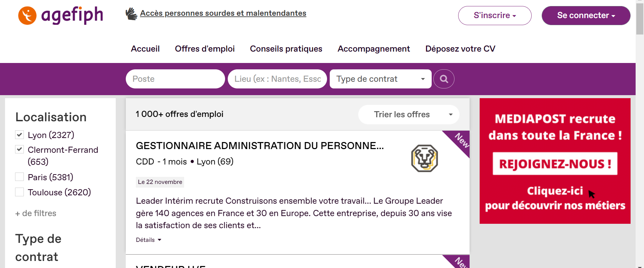Check the Paris location filter
Viewport: 644px width, 268px height.
[x=19, y=177]
